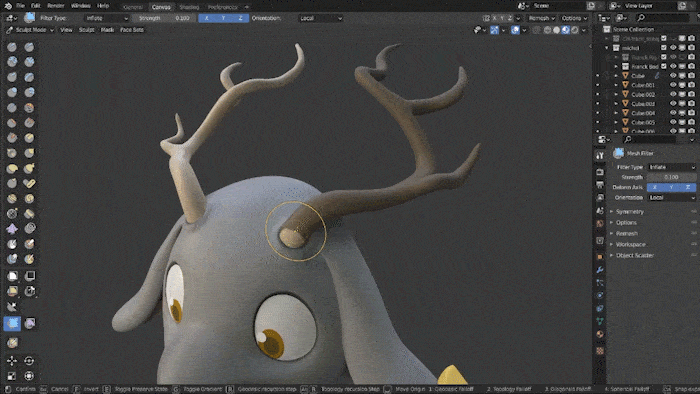Select the Draw sculpt brush

[x=12, y=47]
